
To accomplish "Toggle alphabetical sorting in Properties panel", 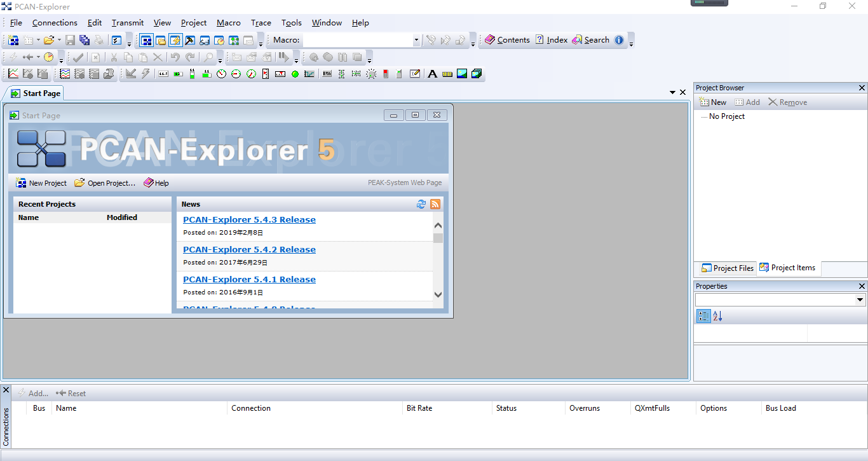I will (717, 316).
